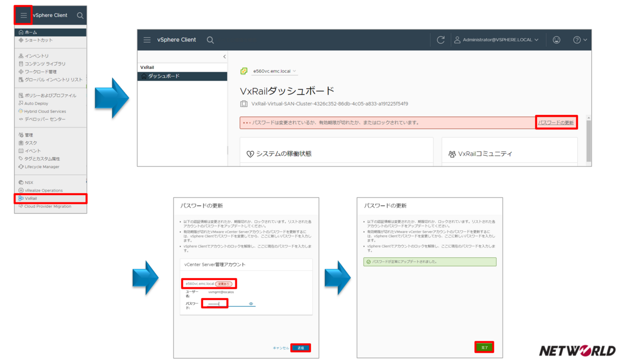Click the vCenter Server管理アカウント section heading

click(215, 264)
